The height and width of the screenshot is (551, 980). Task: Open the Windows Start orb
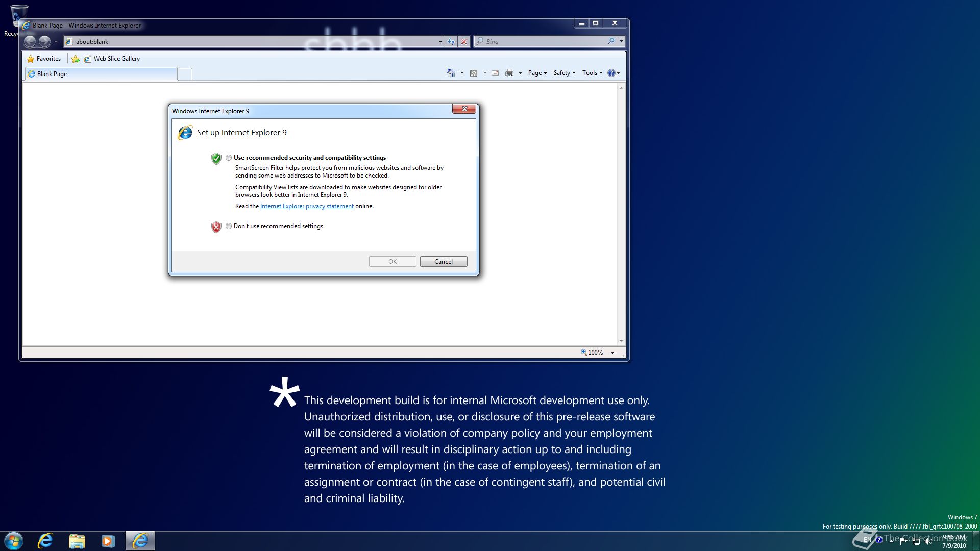(14, 541)
